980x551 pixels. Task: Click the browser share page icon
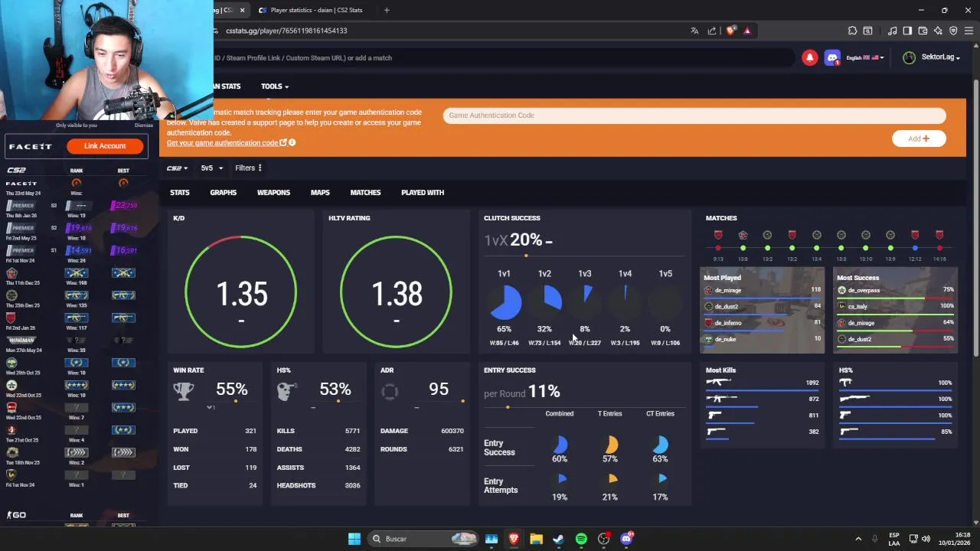pyautogui.click(x=712, y=31)
